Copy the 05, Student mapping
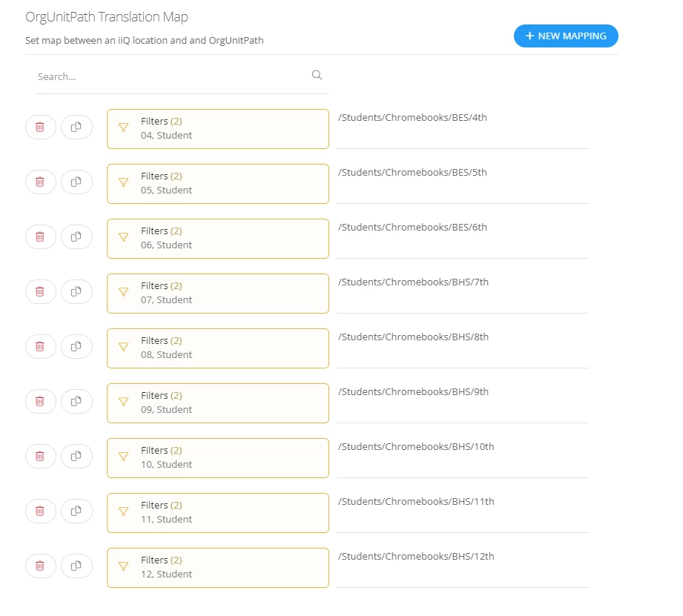The image size is (683, 616). pos(76,182)
